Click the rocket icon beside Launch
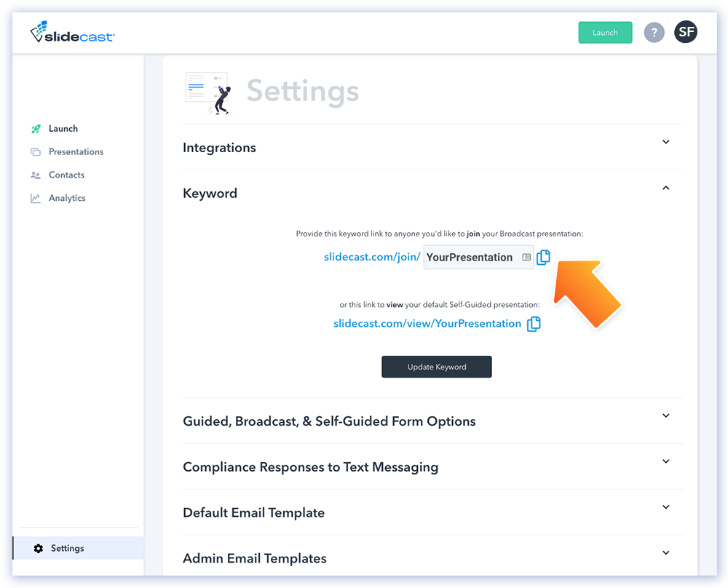Screen dimensions: 728x588 coord(36,129)
